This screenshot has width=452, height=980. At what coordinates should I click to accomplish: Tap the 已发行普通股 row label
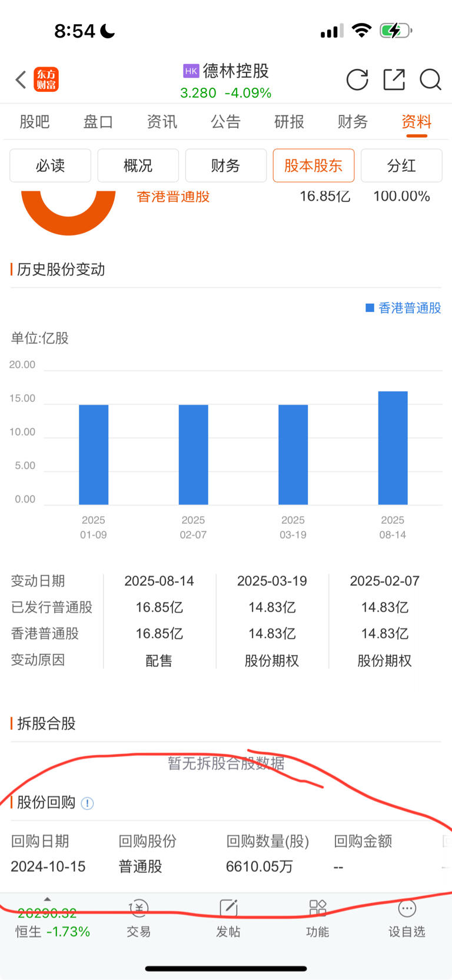click(x=52, y=607)
